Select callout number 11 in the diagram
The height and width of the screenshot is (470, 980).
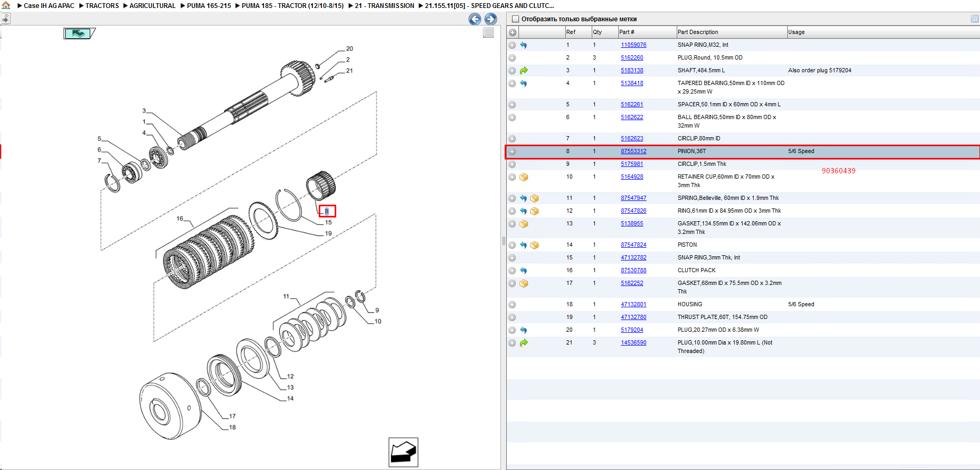(286, 297)
